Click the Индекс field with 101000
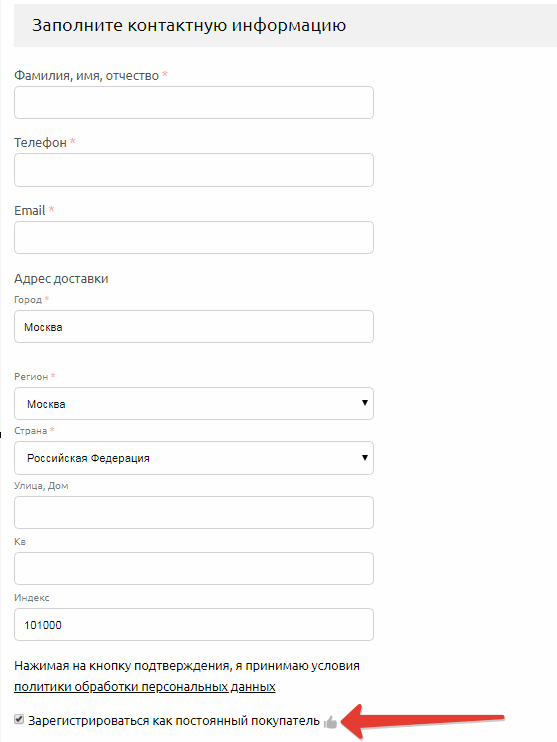The height and width of the screenshot is (742, 557). click(x=194, y=625)
